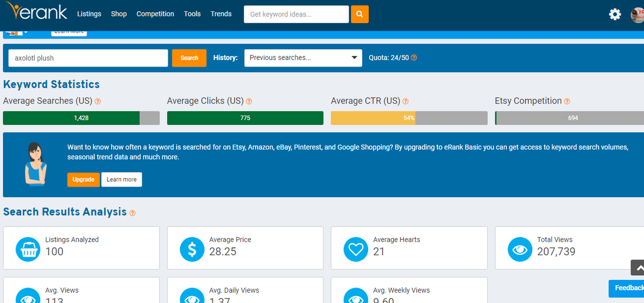Click the orange Search button
The width and height of the screenshot is (644, 303).
pos(189,58)
